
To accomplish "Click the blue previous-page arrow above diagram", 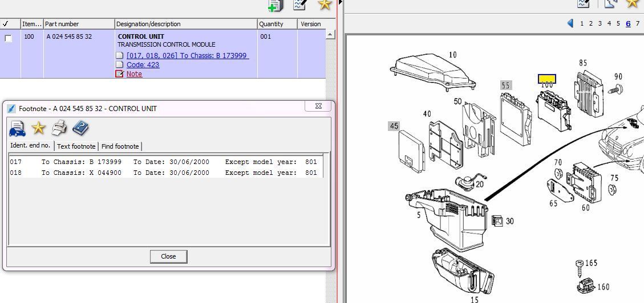I will [570, 23].
